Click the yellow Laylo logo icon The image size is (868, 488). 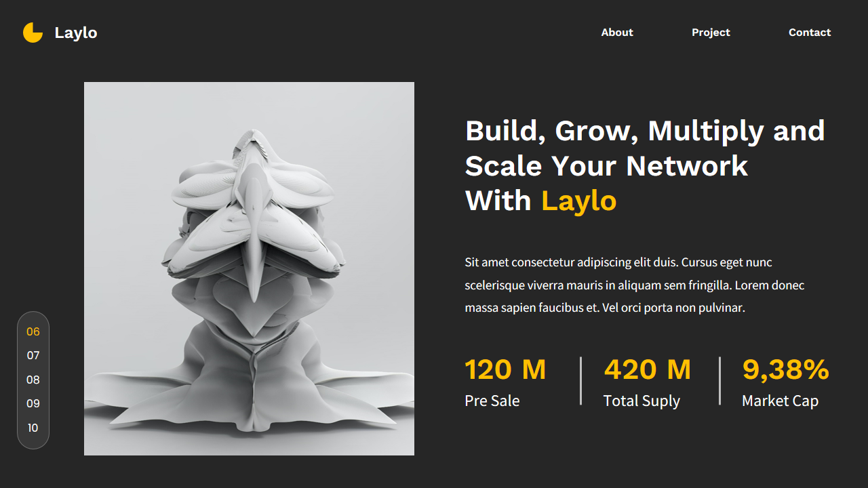click(x=33, y=33)
